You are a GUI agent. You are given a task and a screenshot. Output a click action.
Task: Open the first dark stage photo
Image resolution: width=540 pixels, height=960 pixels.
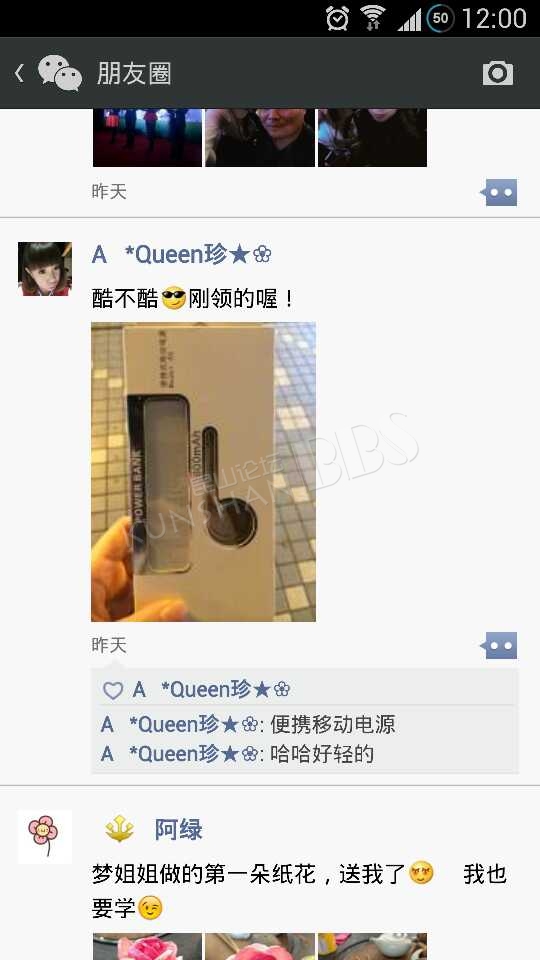[x=147, y=138]
